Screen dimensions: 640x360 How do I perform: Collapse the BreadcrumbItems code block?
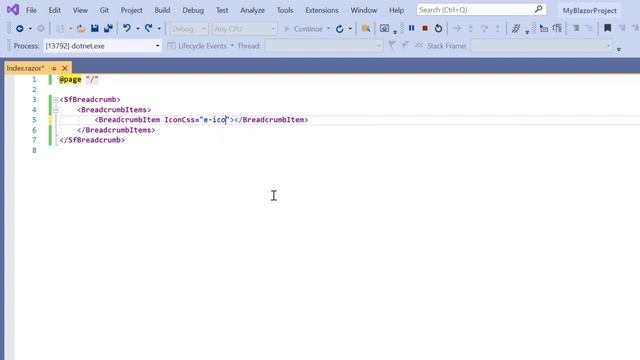(56, 110)
